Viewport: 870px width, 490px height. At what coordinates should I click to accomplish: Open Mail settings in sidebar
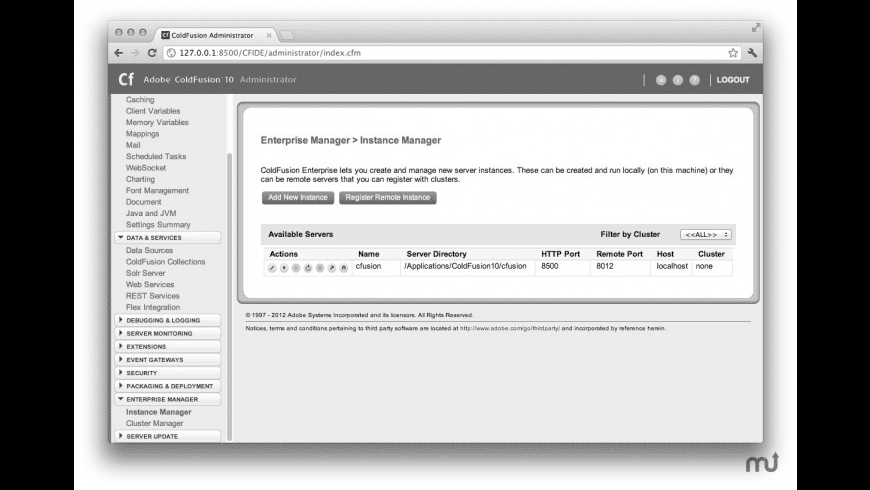133,145
